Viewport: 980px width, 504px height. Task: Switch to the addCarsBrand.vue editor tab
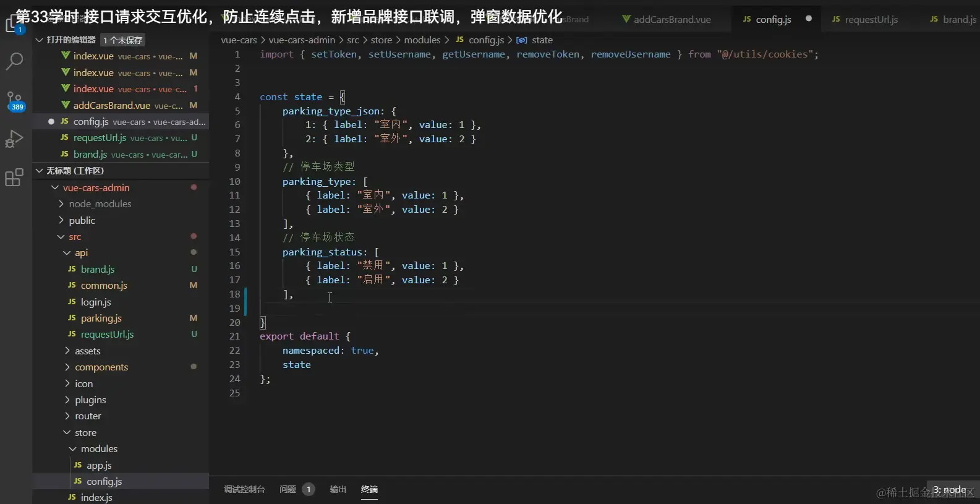(667, 19)
